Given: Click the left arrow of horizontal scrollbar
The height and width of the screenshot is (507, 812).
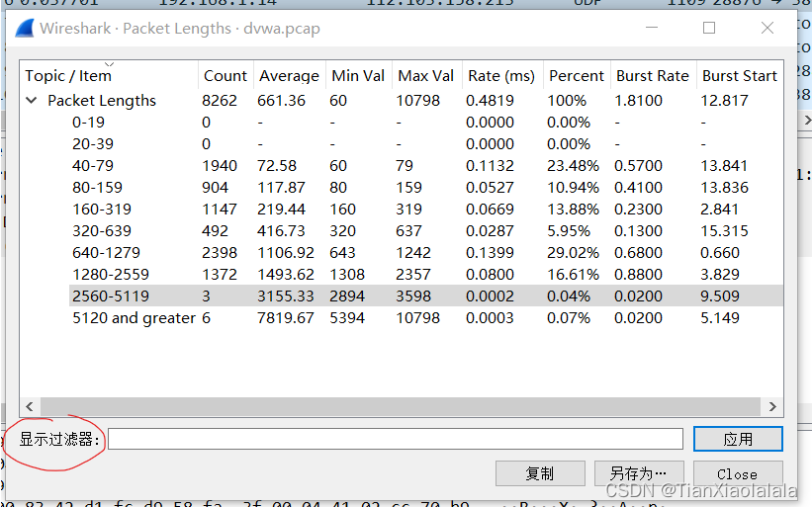Looking at the screenshot, I should [30, 406].
